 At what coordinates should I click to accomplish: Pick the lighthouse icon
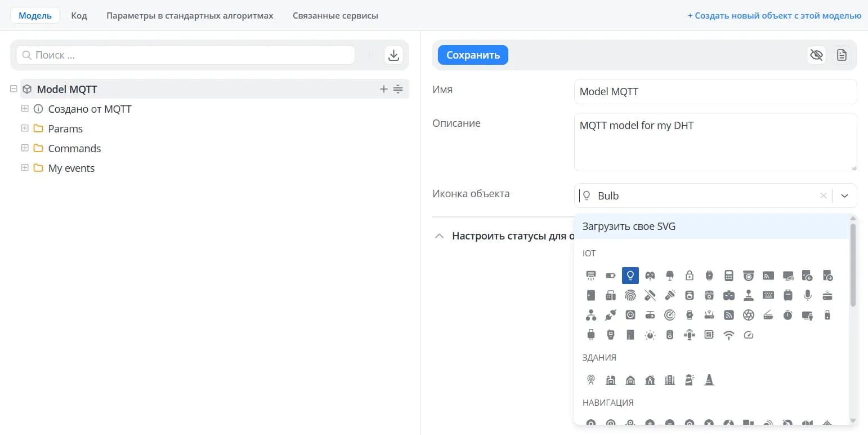click(690, 380)
